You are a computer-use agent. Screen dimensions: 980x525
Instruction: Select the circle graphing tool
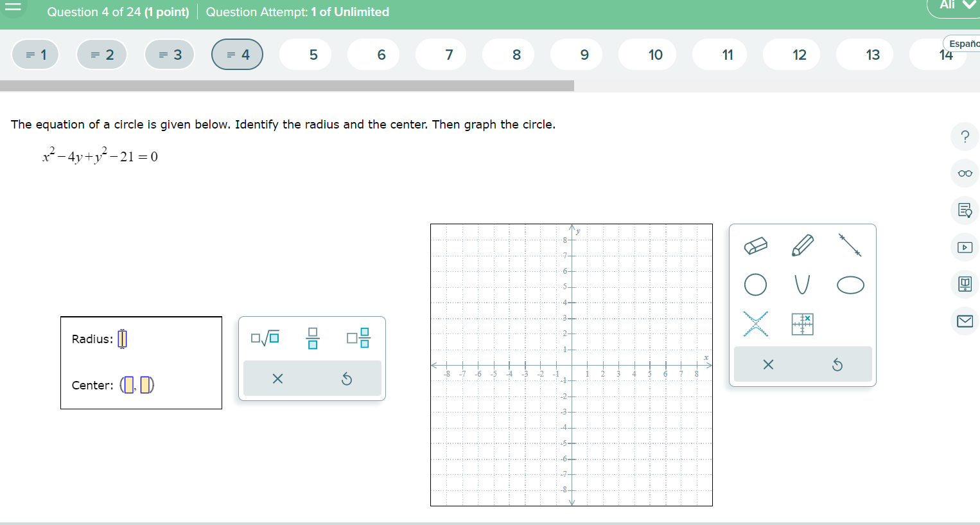pos(756,285)
